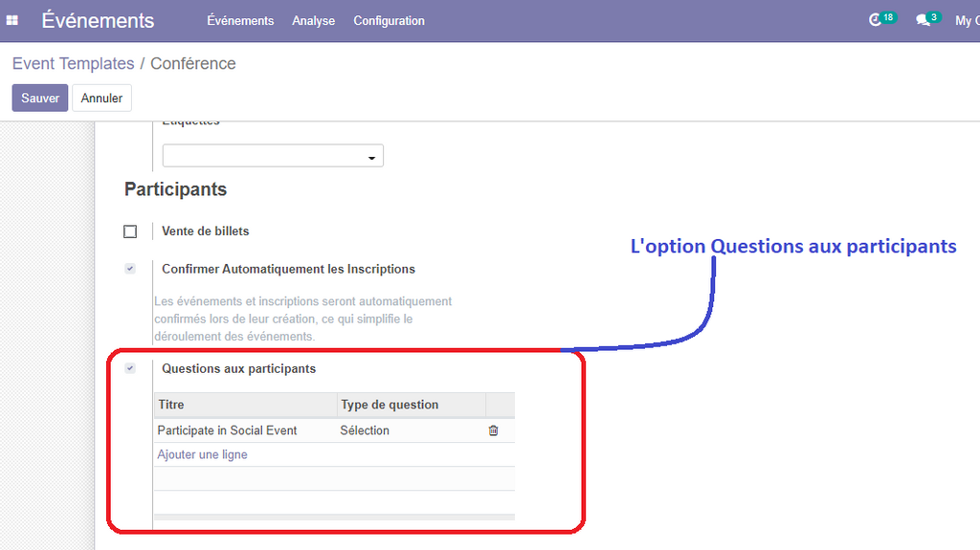The image size is (980, 550).
Task: Open the activities clock icon showing 18
Action: pos(876,20)
